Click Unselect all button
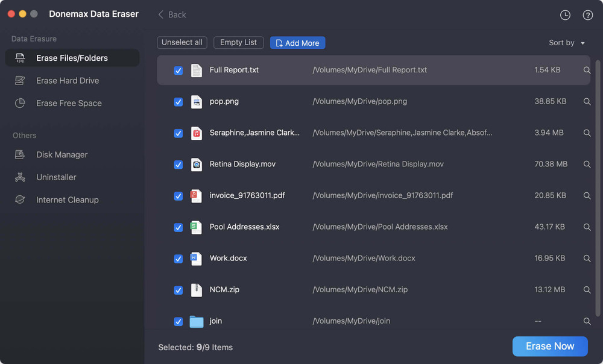 pyautogui.click(x=182, y=42)
